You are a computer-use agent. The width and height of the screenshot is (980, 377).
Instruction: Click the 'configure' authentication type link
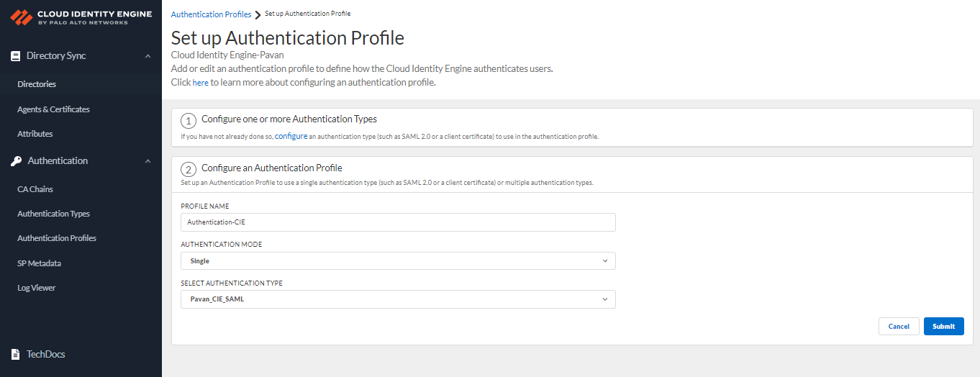click(291, 136)
